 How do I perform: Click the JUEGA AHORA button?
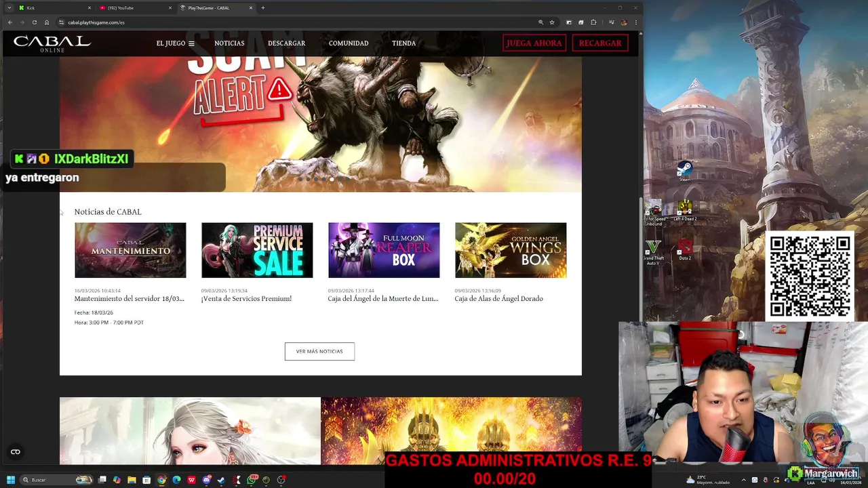(x=534, y=43)
